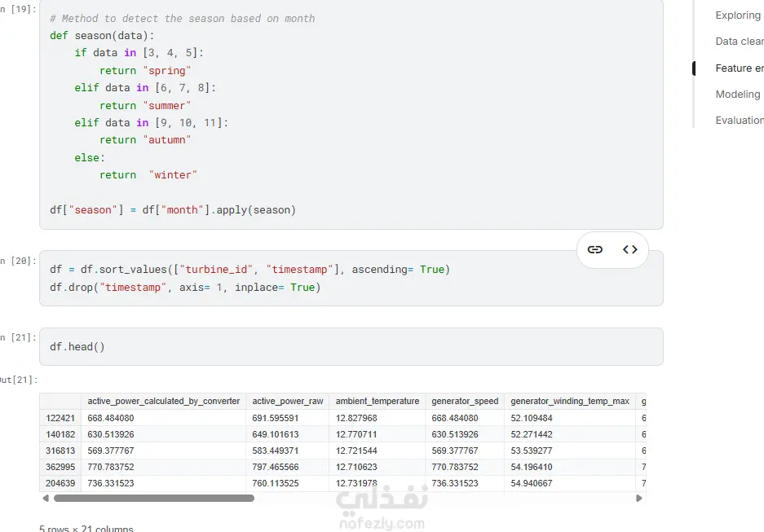
Task: Click row index 316813
Action: [60, 451]
